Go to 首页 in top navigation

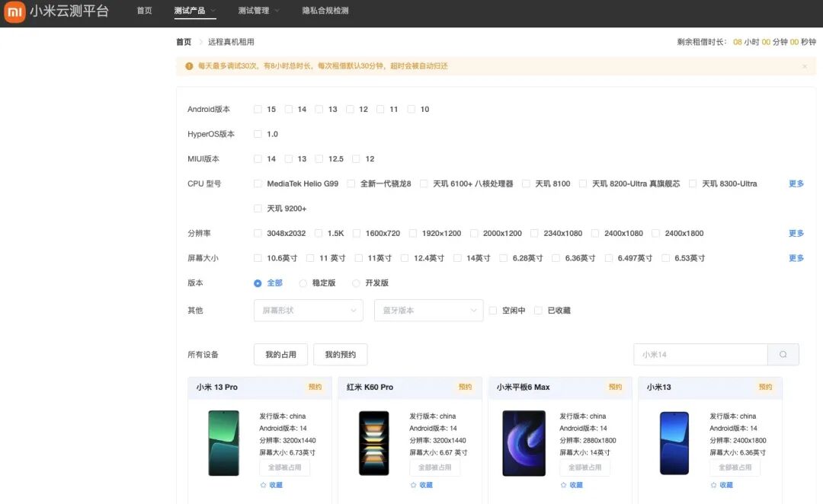(x=144, y=11)
